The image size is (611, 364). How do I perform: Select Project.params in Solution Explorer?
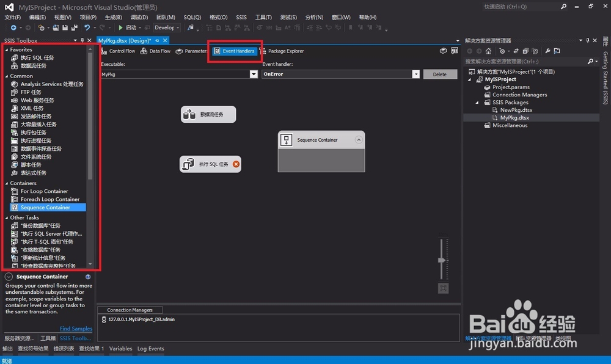tap(510, 87)
